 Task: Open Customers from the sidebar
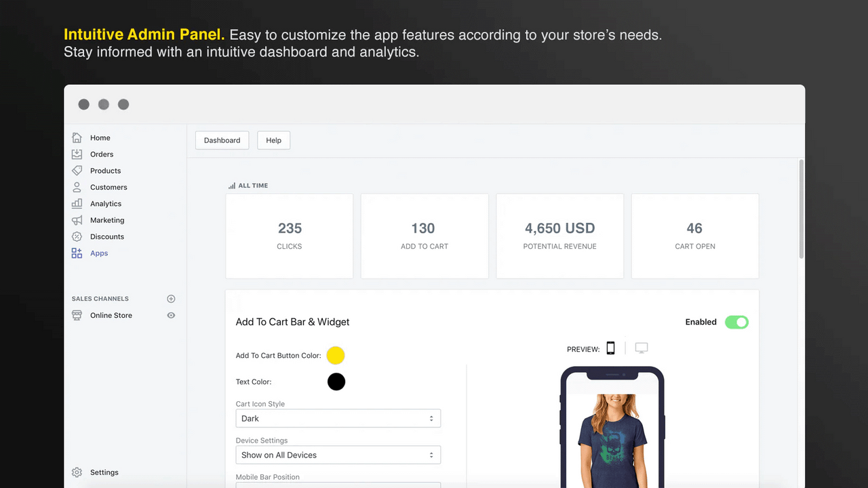(x=108, y=187)
